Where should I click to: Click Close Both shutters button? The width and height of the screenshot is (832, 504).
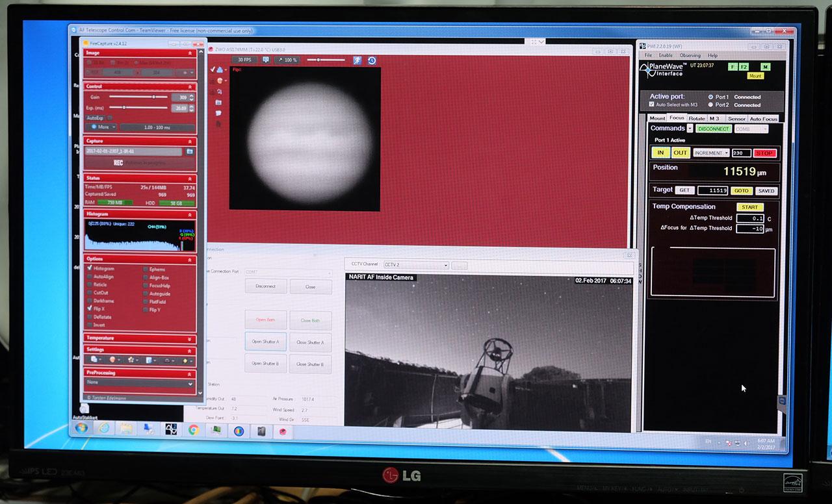pos(310,320)
